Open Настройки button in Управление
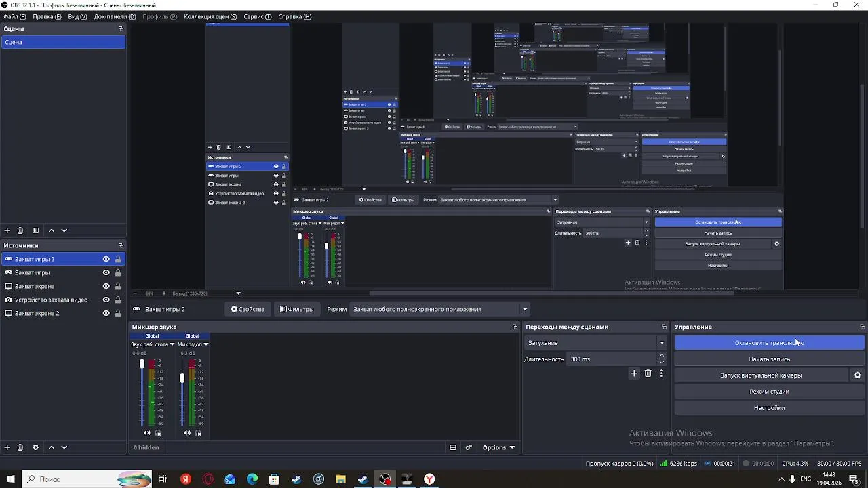Viewport: 868px width, 488px height. [769, 408]
